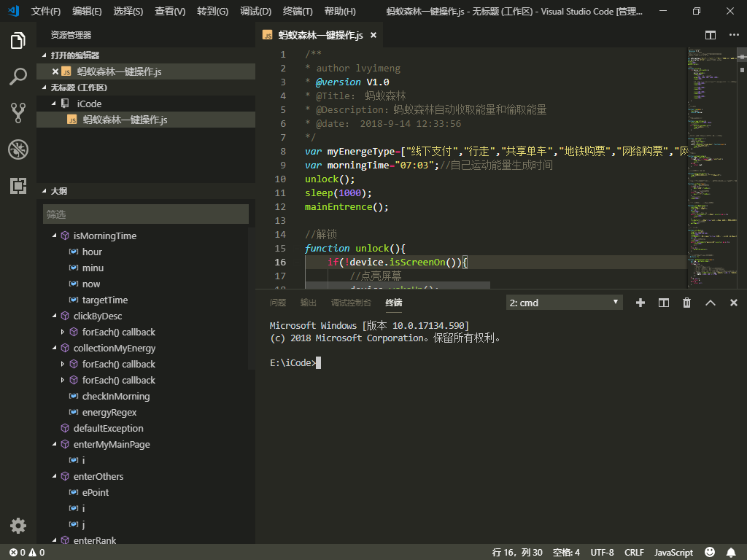Switch to the 问题 panel tab
747x560 pixels.
278,303
